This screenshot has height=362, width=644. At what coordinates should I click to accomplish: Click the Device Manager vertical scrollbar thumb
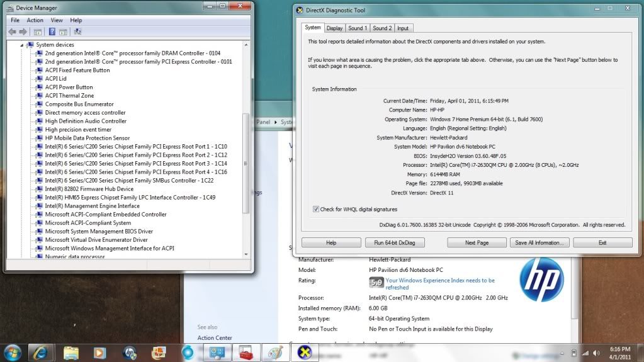click(x=246, y=163)
